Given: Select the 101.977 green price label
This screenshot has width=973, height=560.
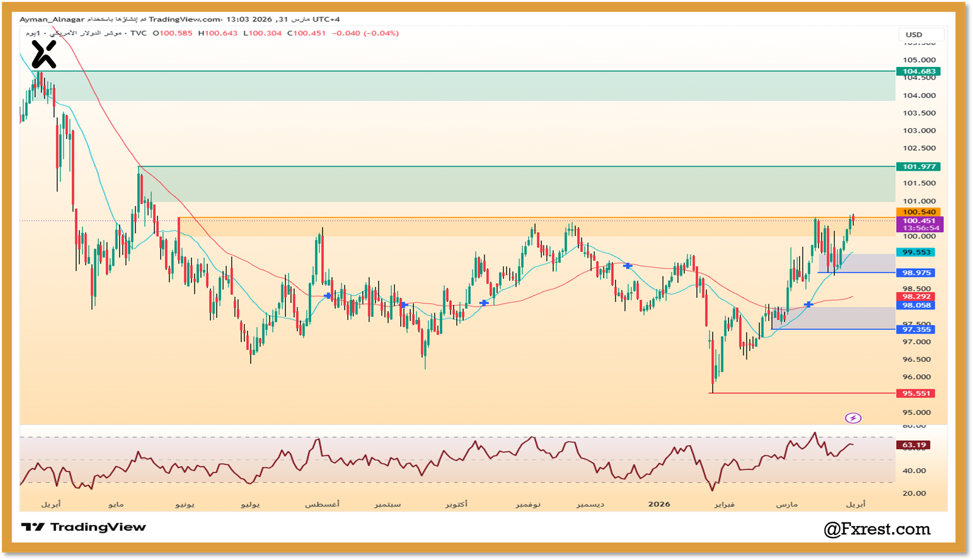Looking at the screenshot, I should pos(918,167).
